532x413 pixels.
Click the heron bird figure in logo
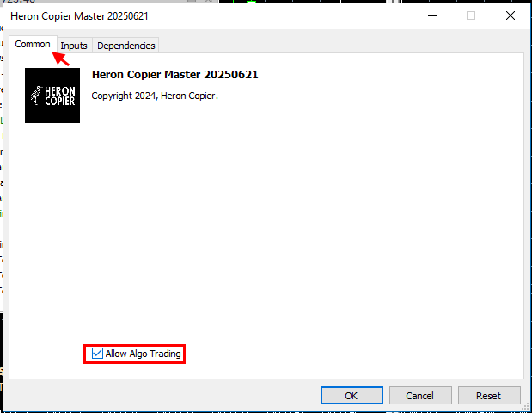coord(36,96)
